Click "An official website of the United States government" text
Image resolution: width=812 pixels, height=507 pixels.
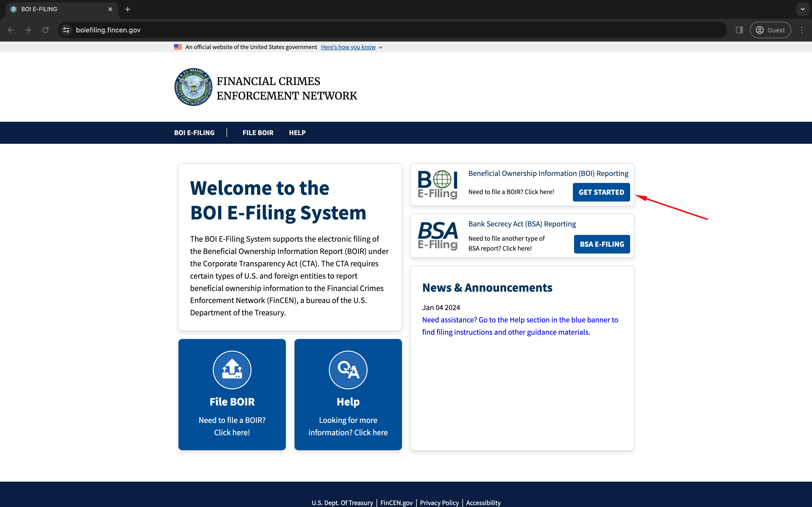[x=251, y=47]
